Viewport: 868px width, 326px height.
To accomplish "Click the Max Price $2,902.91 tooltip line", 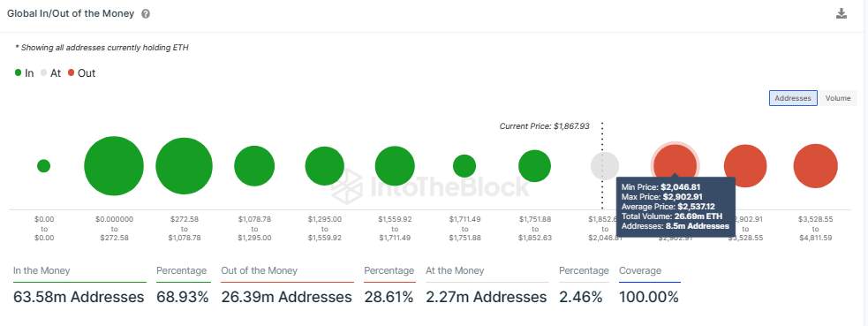I will tap(661, 196).
